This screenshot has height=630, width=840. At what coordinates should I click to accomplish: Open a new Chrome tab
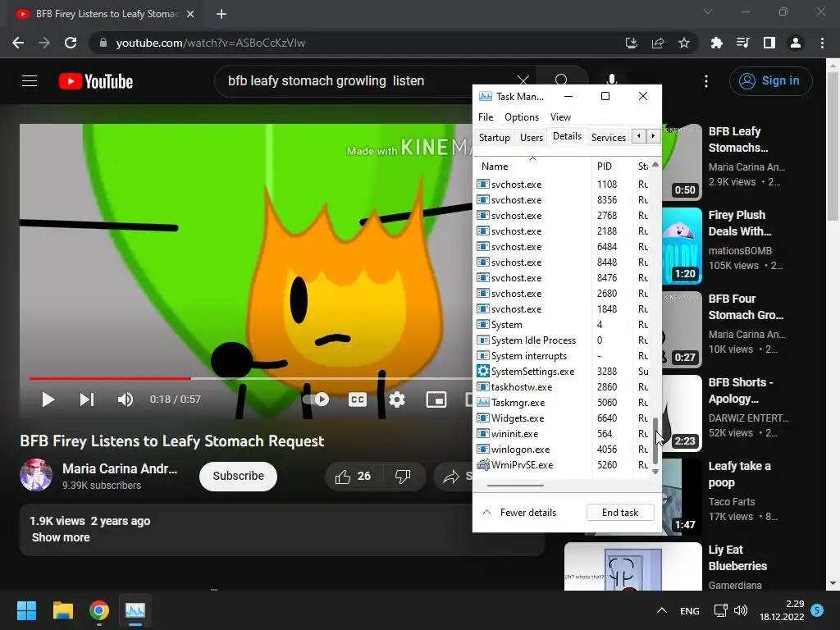(x=221, y=14)
